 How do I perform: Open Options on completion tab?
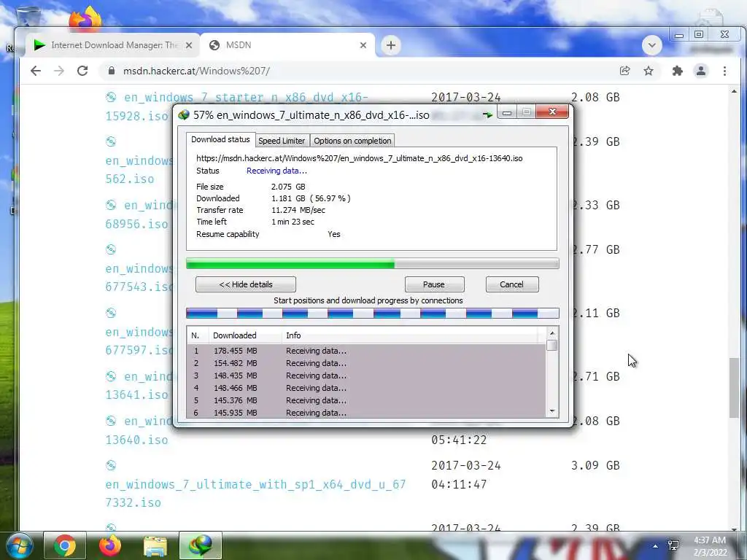(x=352, y=141)
